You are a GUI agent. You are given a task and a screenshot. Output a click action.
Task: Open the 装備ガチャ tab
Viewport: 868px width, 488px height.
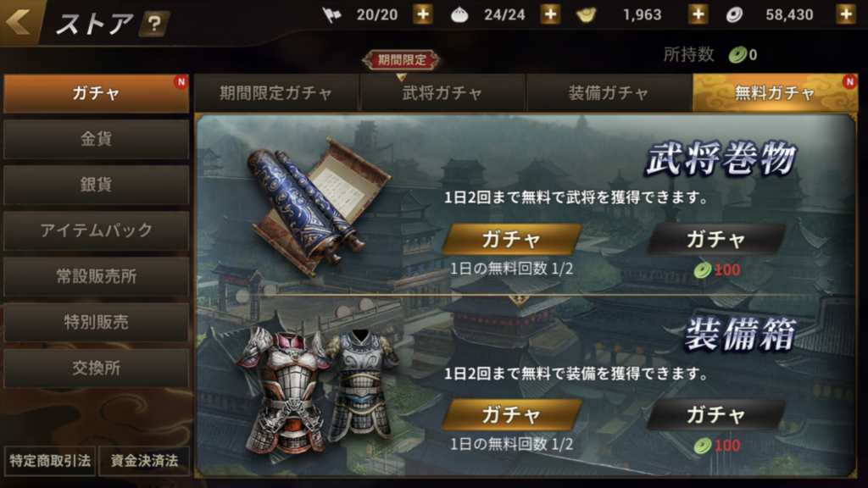[608, 93]
